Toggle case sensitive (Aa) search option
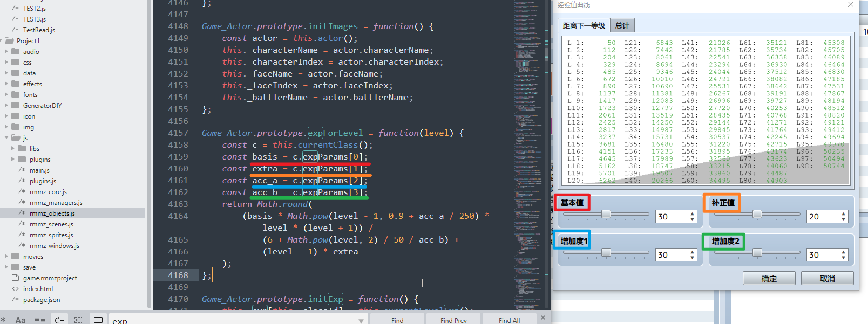This screenshot has width=868, height=324. 21,320
